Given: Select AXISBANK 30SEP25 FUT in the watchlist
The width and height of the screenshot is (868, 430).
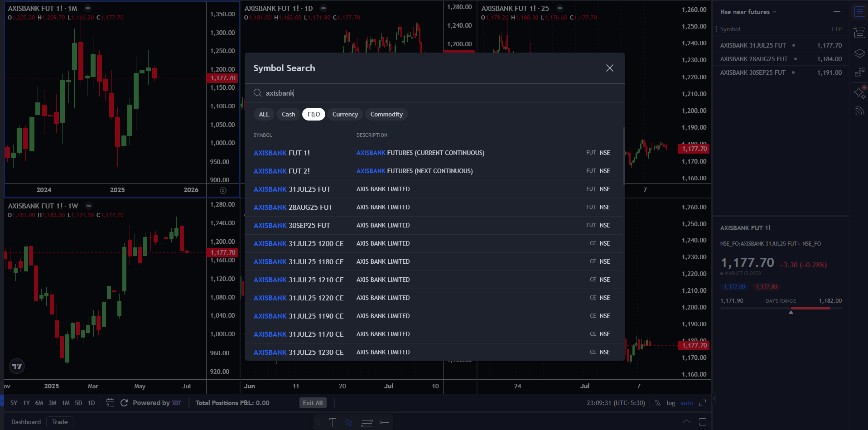Looking at the screenshot, I should click(781, 72).
